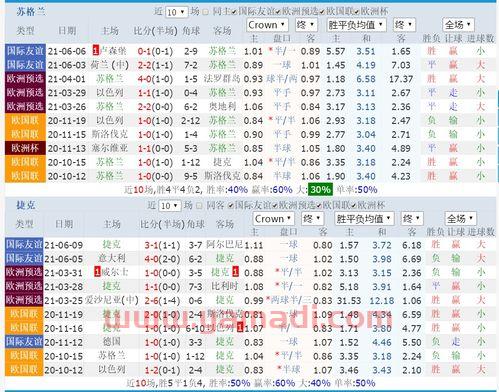Image resolution: width=499 pixels, height=392 pixels.
Task: Open 胜平负均值 dropdown in 捷克 section
Action: (364, 219)
